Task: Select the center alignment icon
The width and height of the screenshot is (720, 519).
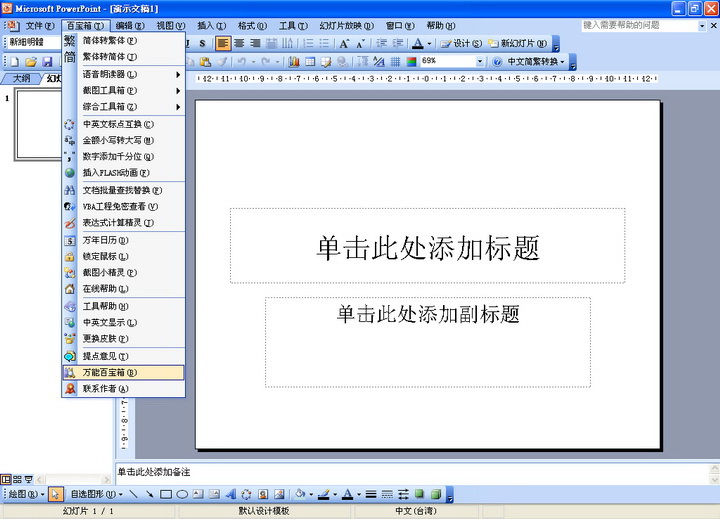Action: pyautogui.click(x=239, y=43)
